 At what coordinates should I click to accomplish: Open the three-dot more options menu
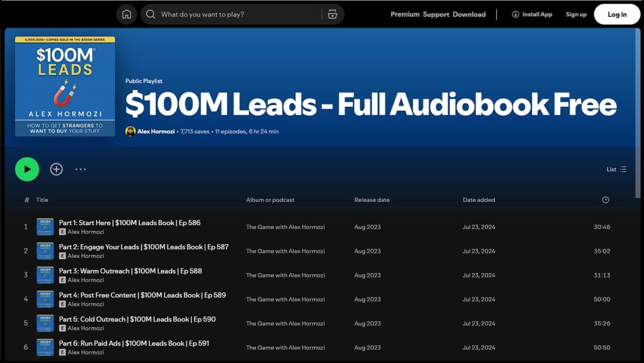pyautogui.click(x=80, y=169)
